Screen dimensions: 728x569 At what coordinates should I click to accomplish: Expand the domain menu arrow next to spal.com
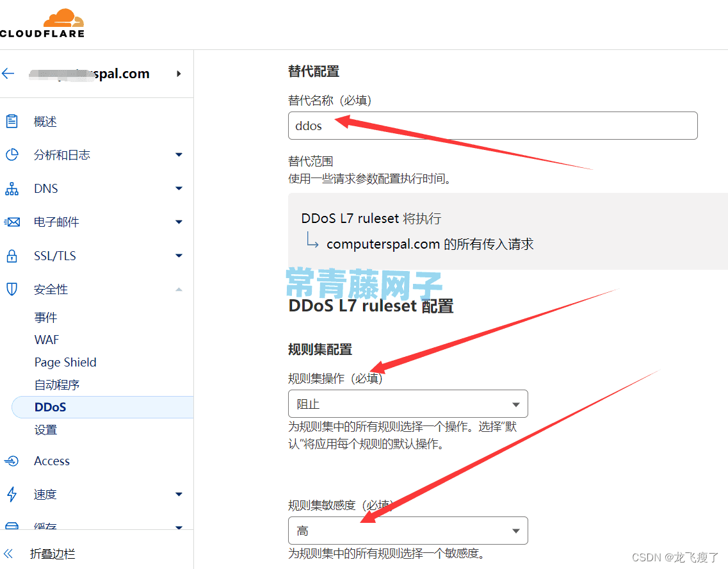pyautogui.click(x=179, y=74)
